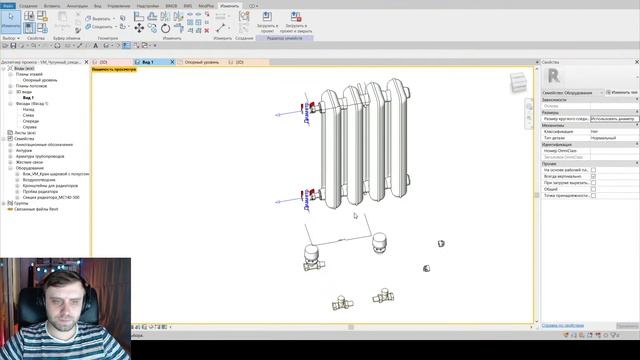Select the Изменить (Modify) arrow tool

pos(11,21)
